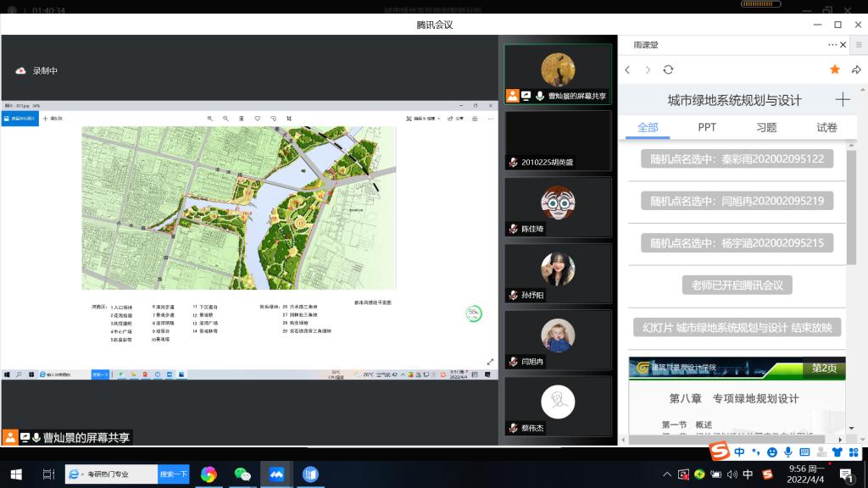Refresh the 雨课堂 page
The width and height of the screenshot is (868, 488).
668,69
